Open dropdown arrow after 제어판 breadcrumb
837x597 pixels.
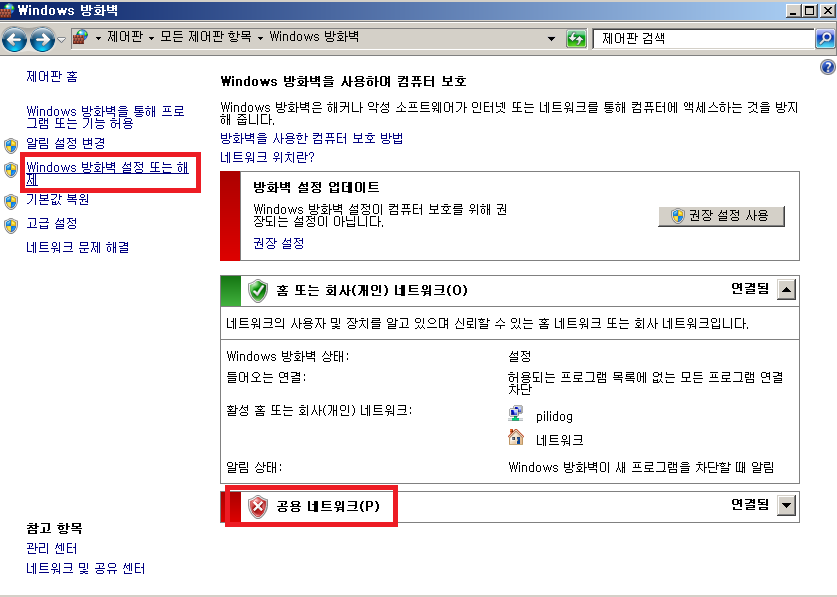pos(152,38)
